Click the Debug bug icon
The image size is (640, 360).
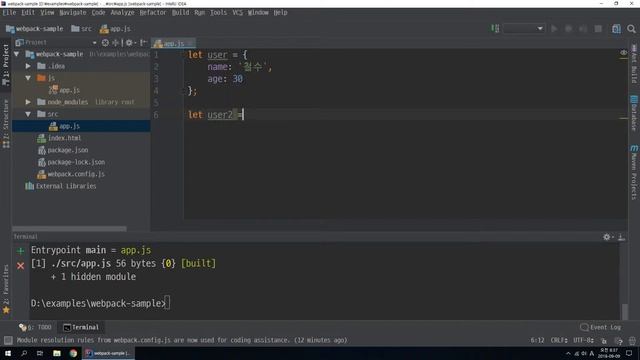pyautogui.click(x=568, y=29)
